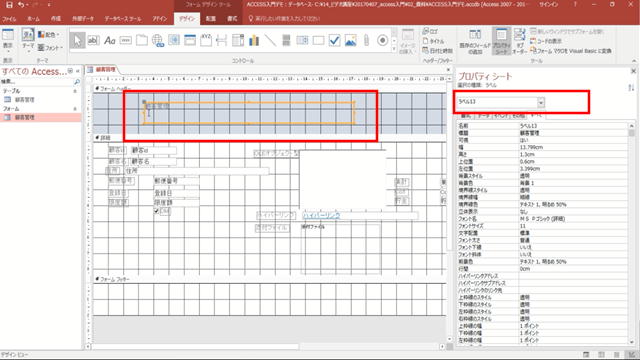
Task: Expand the 配色 colors dropdown
Action: pos(49,35)
